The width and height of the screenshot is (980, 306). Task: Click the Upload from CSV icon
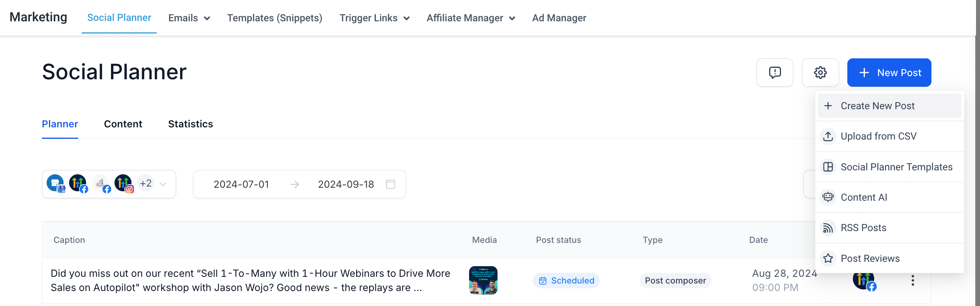tap(828, 136)
